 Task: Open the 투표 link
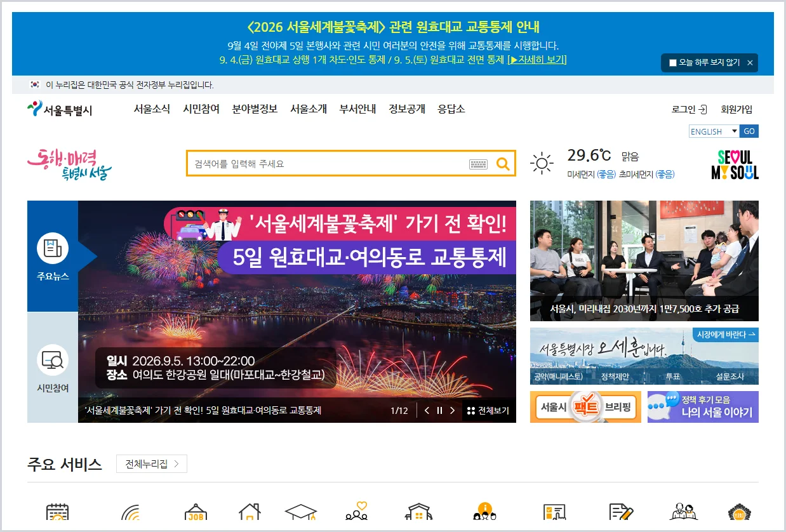672,376
